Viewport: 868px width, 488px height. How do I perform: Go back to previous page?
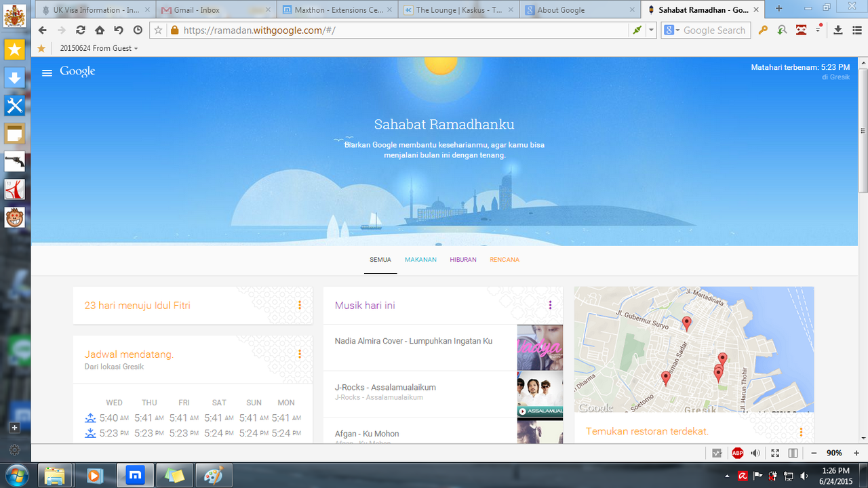[43, 30]
